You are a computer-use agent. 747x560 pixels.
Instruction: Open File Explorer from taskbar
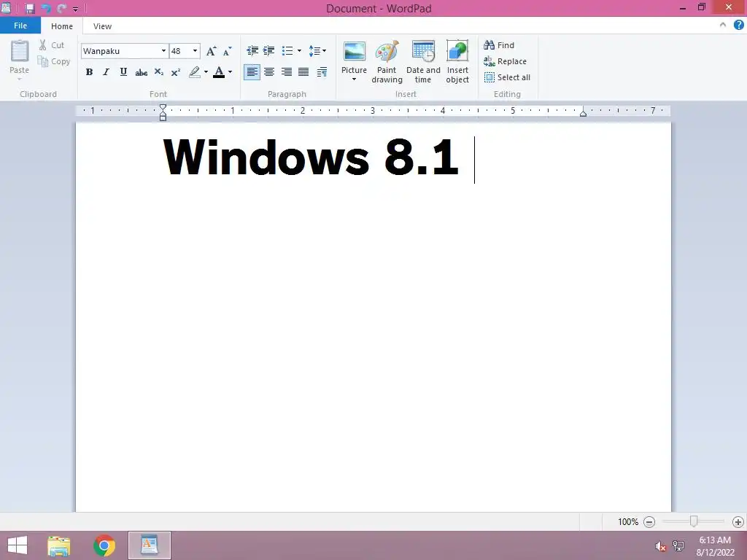point(59,545)
